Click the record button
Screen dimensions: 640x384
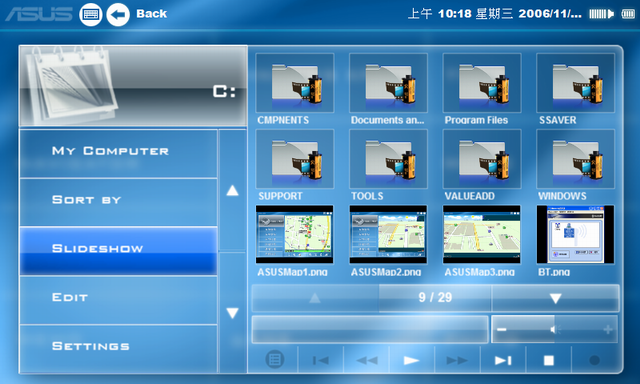click(x=594, y=360)
